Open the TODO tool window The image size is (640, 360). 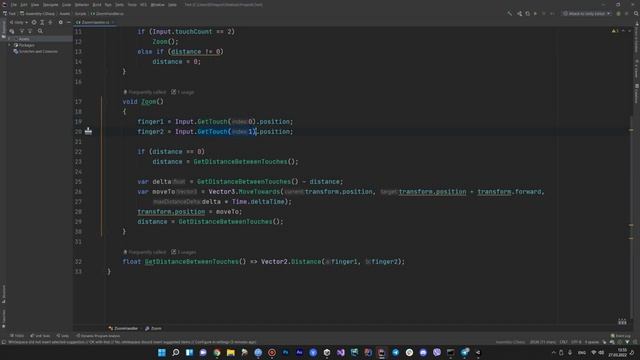pyautogui.click(x=17, y=336)
